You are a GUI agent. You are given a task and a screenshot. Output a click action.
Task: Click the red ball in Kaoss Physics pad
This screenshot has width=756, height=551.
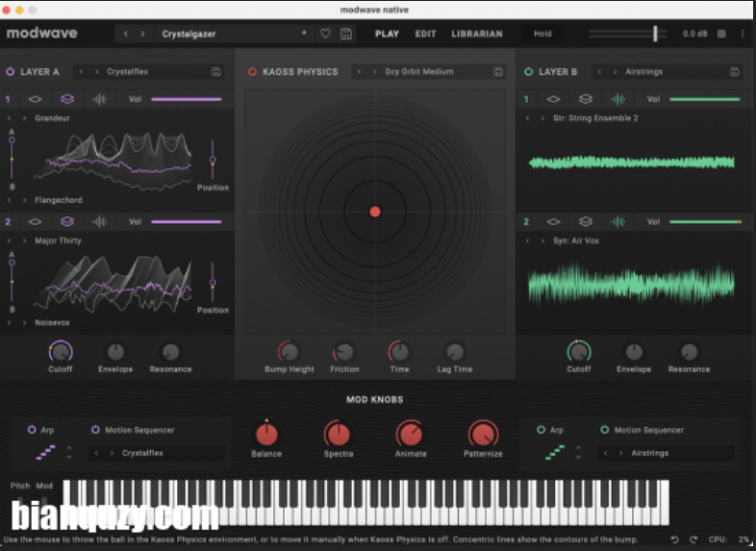[374, 212]
